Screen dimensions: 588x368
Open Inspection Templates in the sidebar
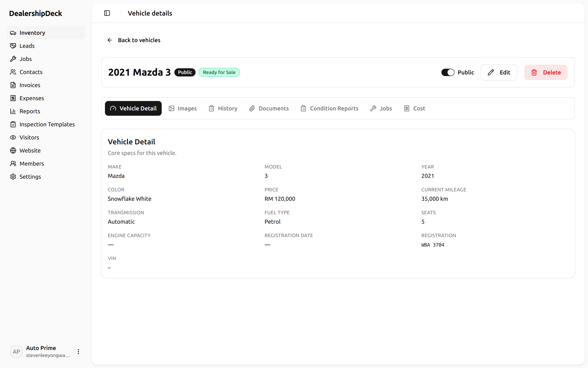tap(46, 124)
